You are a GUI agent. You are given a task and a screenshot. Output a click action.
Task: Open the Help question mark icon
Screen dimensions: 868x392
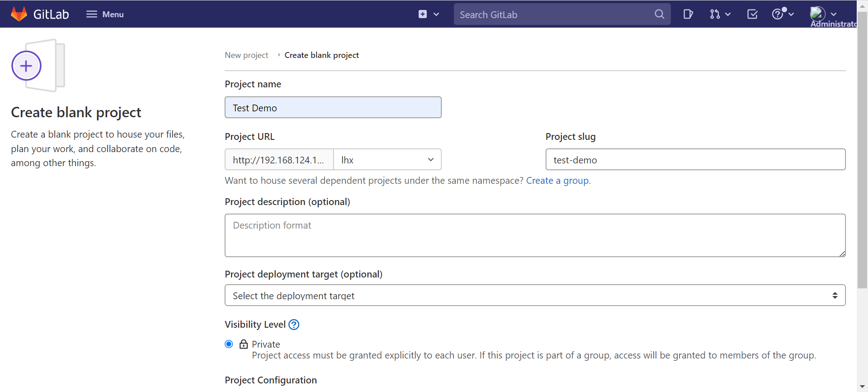(x=778, y=14)
